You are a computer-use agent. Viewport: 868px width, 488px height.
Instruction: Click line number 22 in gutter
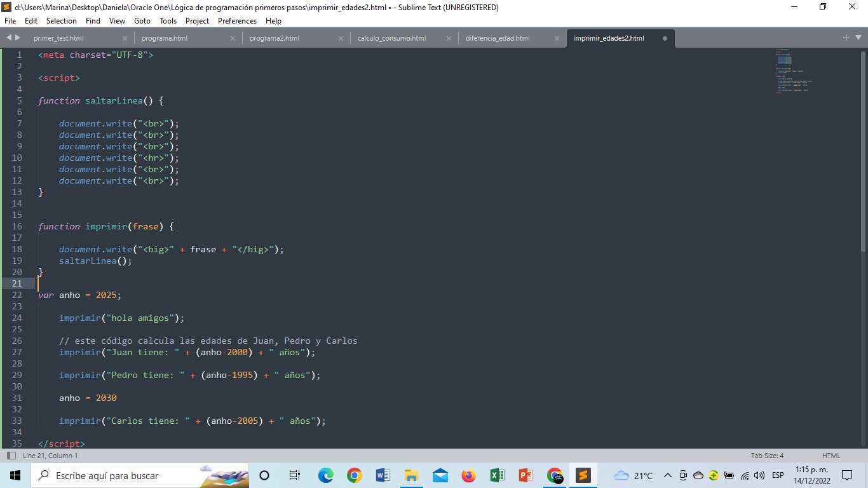17,295
